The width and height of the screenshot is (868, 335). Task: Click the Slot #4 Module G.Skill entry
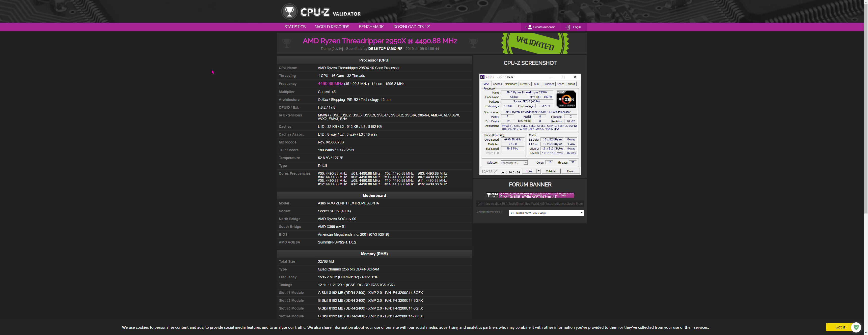(370, 316)
